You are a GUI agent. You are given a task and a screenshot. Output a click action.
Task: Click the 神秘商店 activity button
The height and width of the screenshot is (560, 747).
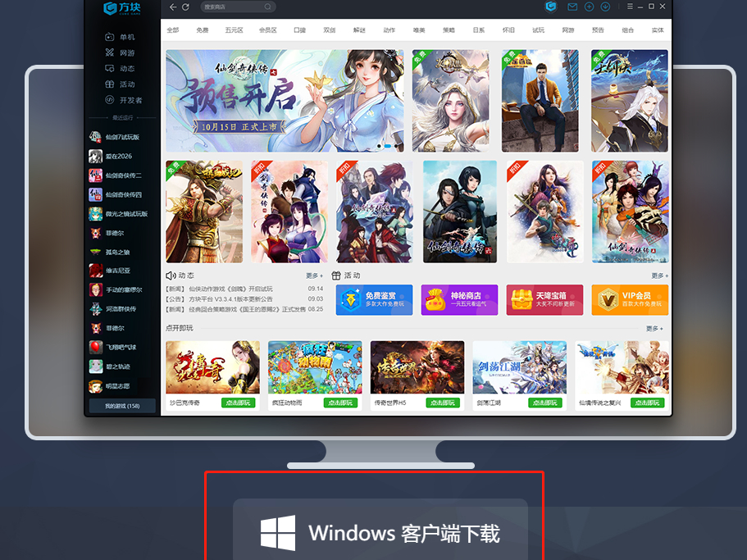click(459, 299)
